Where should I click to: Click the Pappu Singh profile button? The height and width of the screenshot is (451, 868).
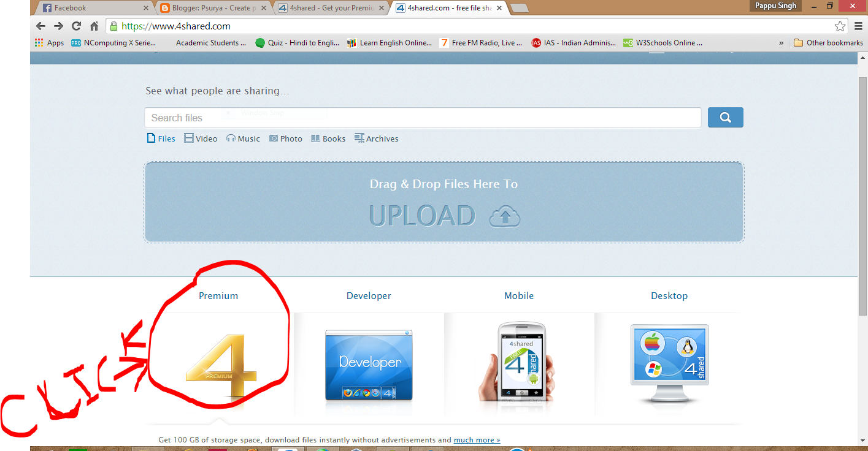pos(775,6)
